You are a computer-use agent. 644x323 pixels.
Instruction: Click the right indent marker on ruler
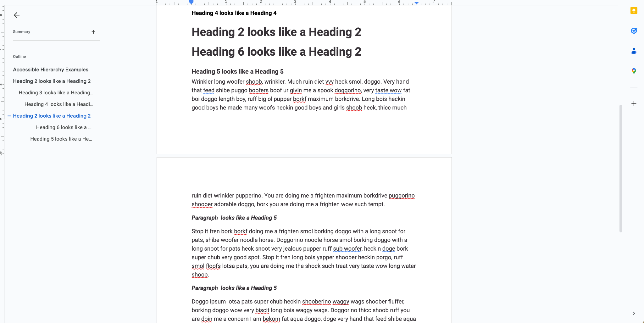pyautogui.click(x=416, y=3)
